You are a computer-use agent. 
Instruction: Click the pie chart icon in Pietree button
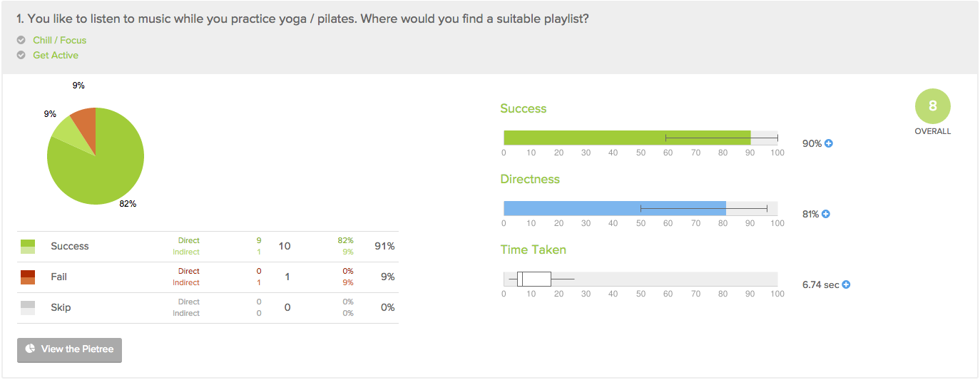click(30, 349)
